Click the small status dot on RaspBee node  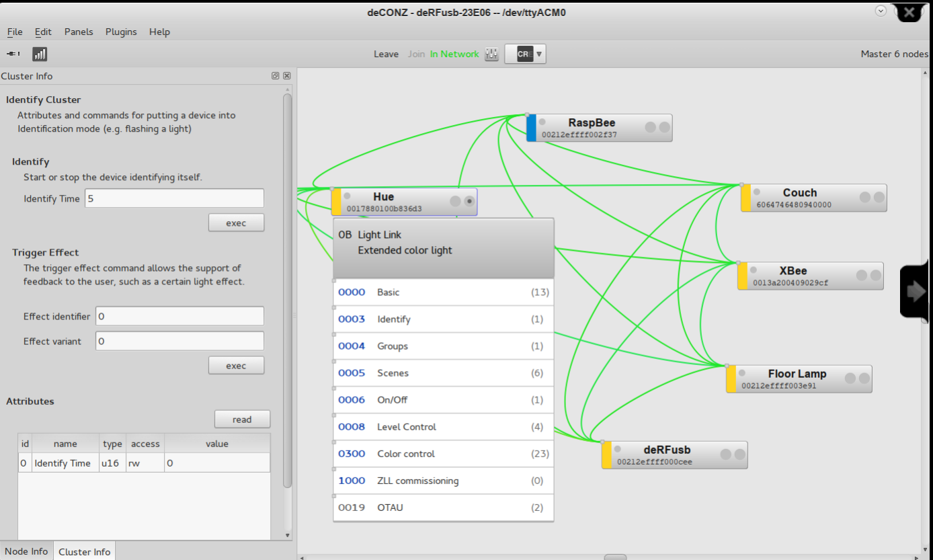tap(542, 122)
